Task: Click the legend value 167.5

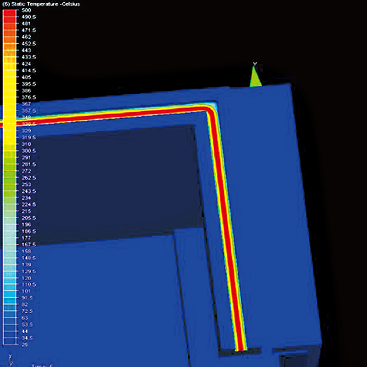Action: 29,244
